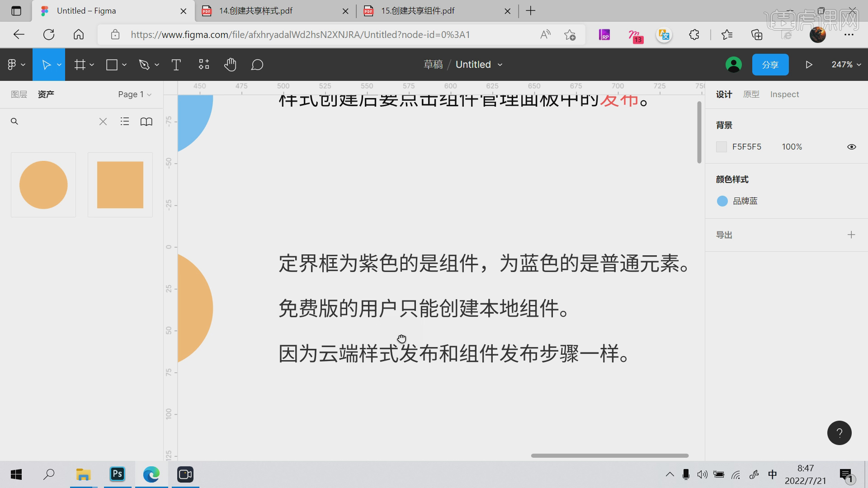The width and height of the screenshot is (868, 488).
Task: Open the Pen tool
Action: [144, 64]
